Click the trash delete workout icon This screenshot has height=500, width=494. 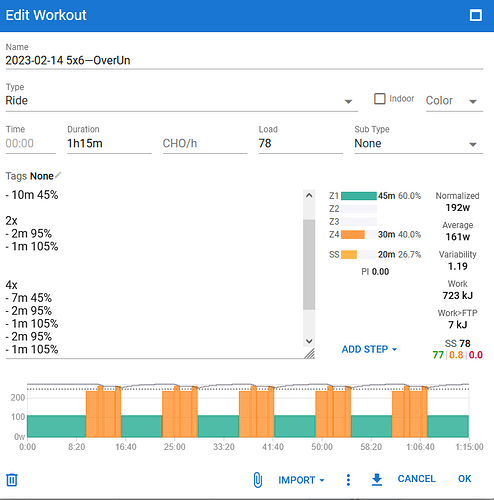(x=12, y=480)
